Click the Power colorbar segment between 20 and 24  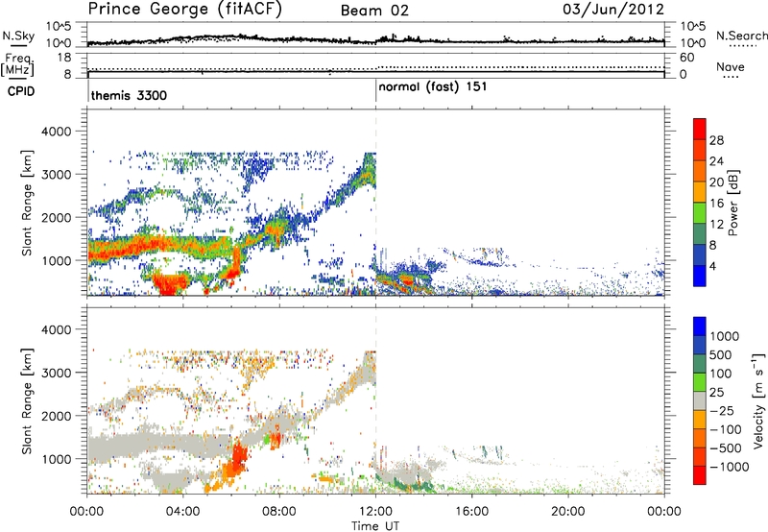[700, 171]
